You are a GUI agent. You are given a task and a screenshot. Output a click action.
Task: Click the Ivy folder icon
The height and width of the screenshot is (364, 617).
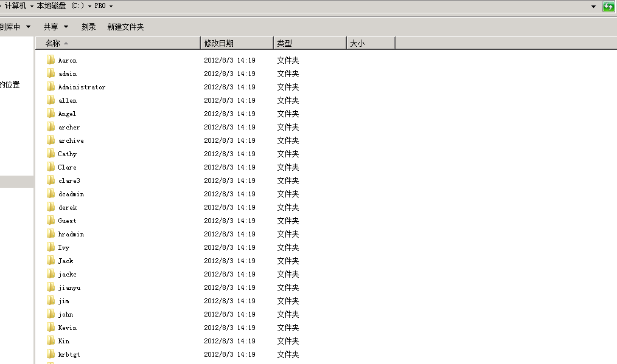(51, 247)
